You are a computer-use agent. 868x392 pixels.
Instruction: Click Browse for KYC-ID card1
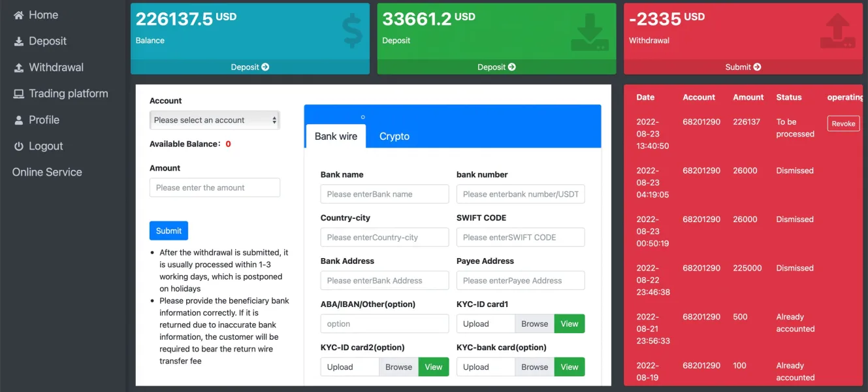coord(535,323)
